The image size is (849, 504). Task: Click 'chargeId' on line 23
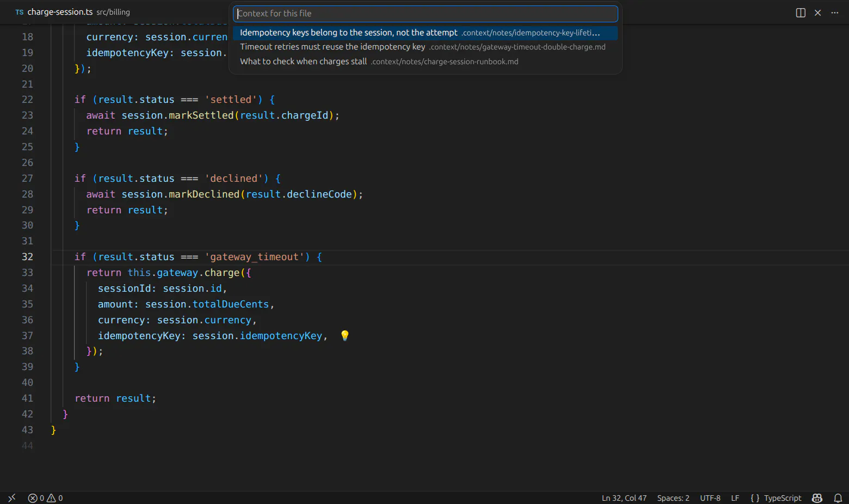305,115
